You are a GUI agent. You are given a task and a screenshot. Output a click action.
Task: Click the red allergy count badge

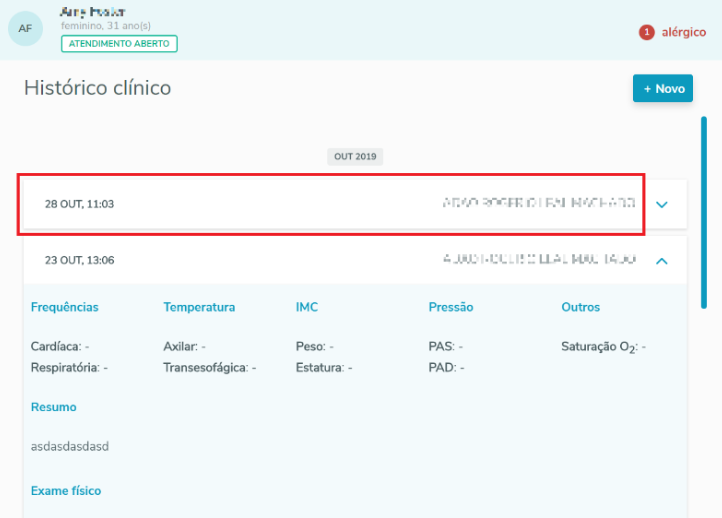tap(646, 32)
